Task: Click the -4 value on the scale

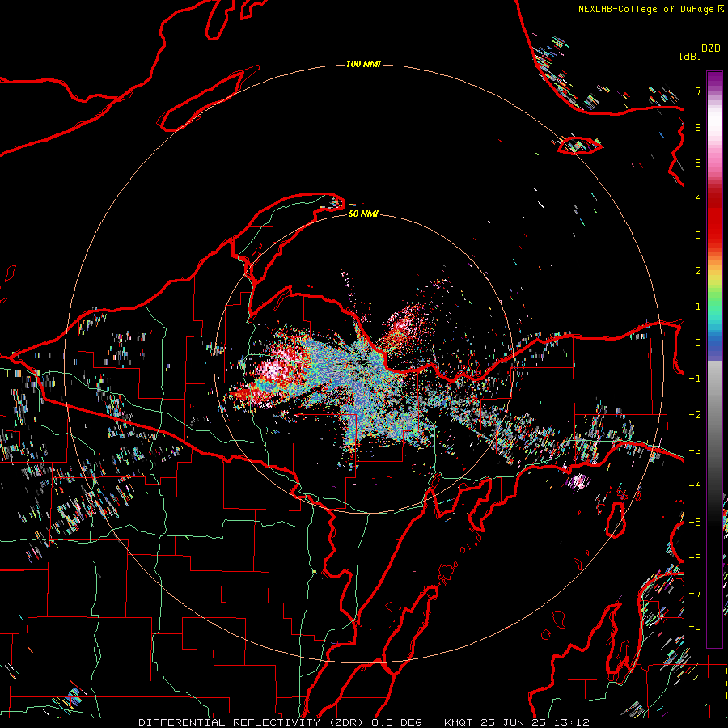Action: coord(695,486)
